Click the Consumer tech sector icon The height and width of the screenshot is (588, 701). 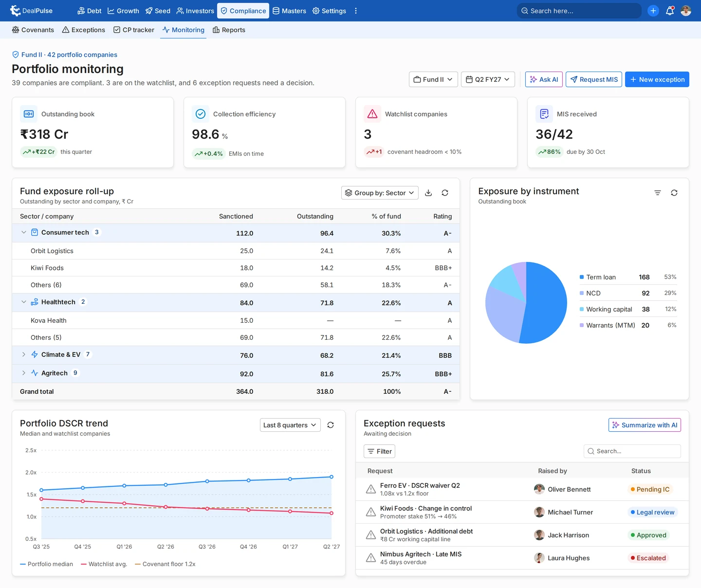(x=35, y=232)
